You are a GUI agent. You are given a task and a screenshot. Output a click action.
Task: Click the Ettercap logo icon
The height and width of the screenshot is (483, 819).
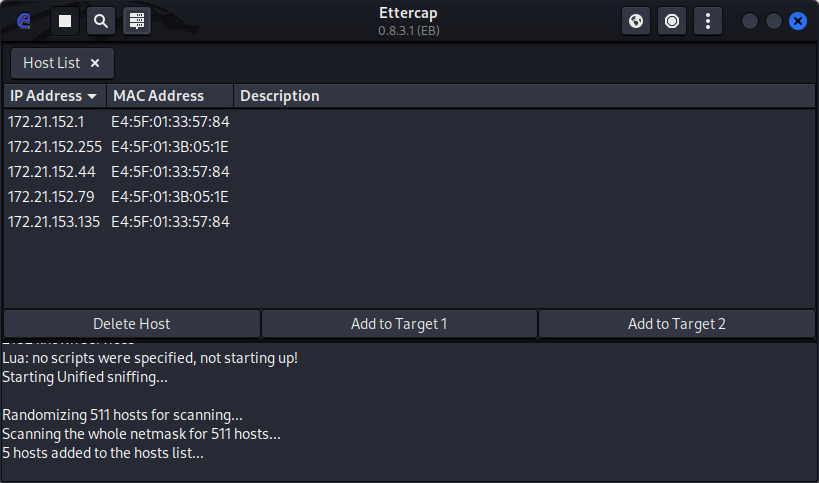coord(25,20)
